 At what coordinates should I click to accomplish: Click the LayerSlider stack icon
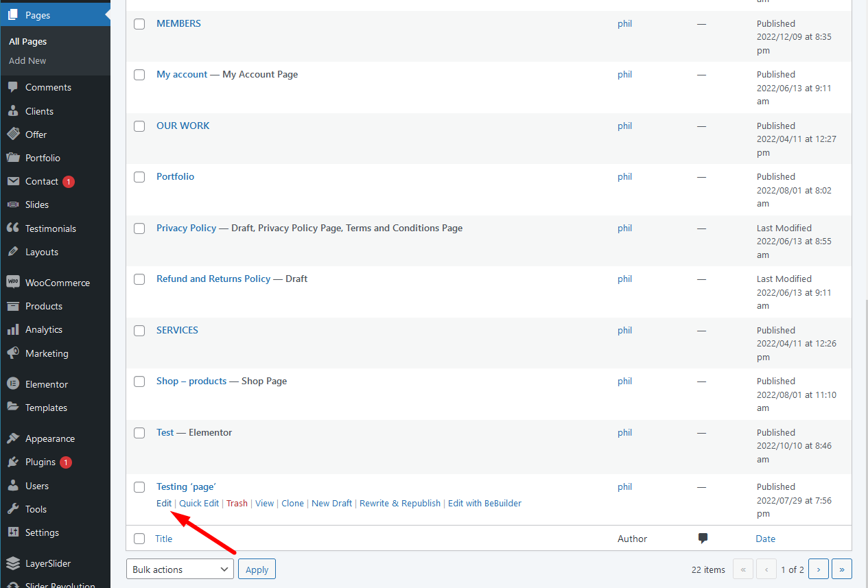pos(13,563)
